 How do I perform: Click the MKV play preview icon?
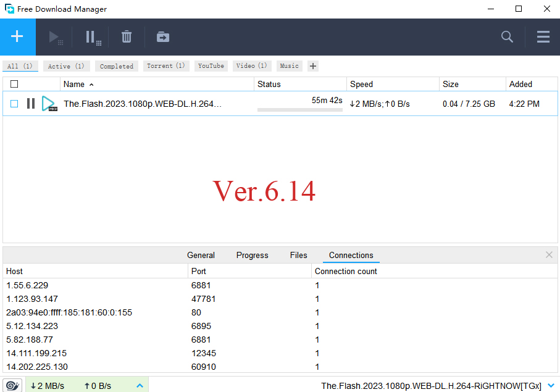49,104
